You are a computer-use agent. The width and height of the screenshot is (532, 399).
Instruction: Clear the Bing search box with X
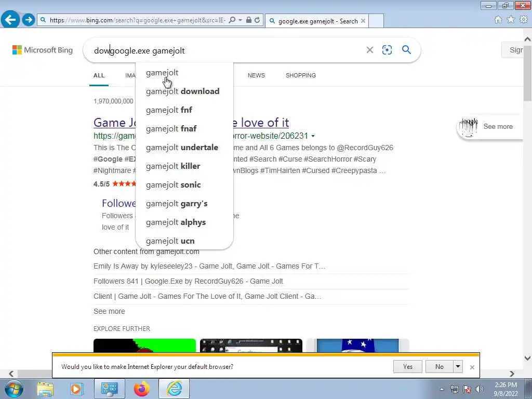click(370, 50)
